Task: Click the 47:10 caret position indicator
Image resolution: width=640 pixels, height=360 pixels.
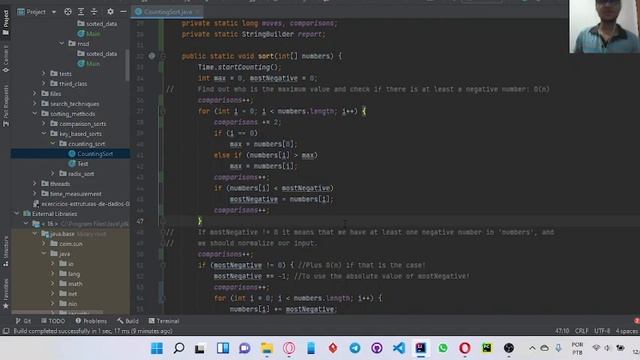Action: [562, 331]
